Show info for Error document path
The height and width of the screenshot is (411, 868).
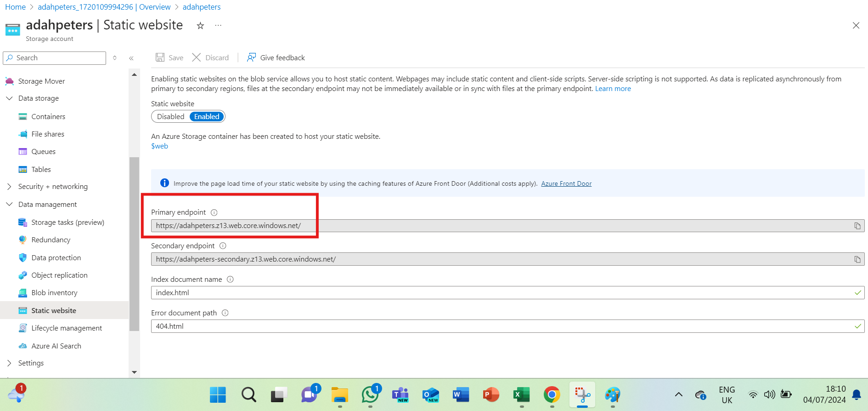tap(225, 313)
